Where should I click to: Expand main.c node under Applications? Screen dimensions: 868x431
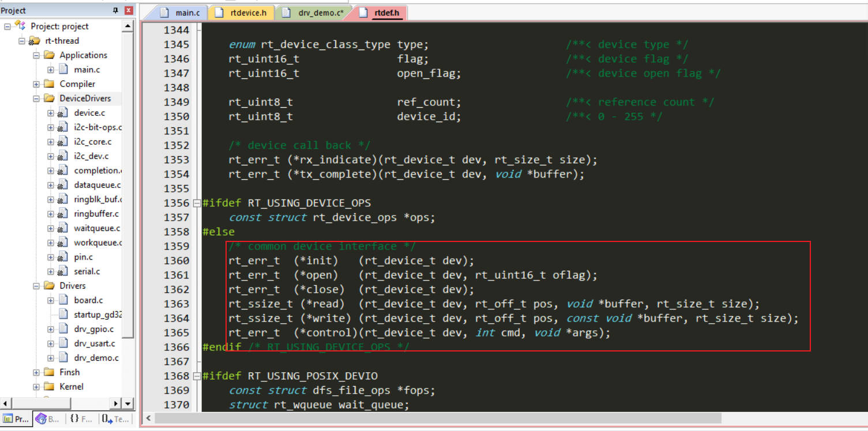tap(51, 70)
